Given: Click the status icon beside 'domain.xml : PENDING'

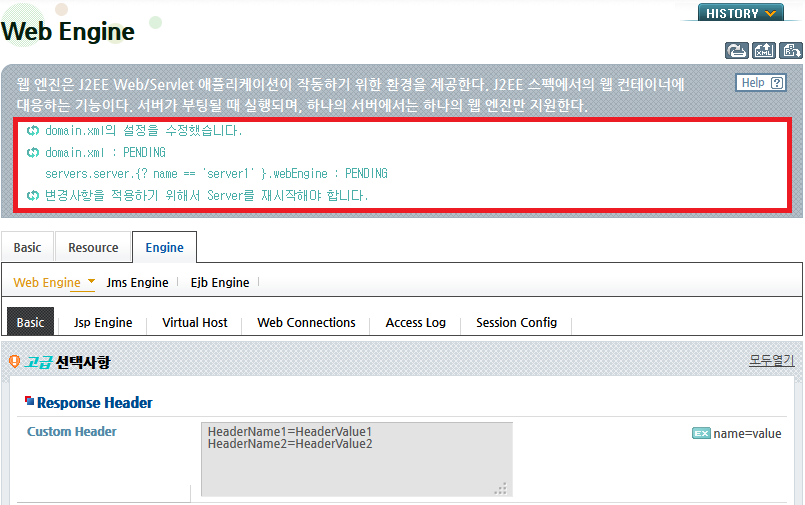Looking at the screenshot, I should [x=33, y=152].
